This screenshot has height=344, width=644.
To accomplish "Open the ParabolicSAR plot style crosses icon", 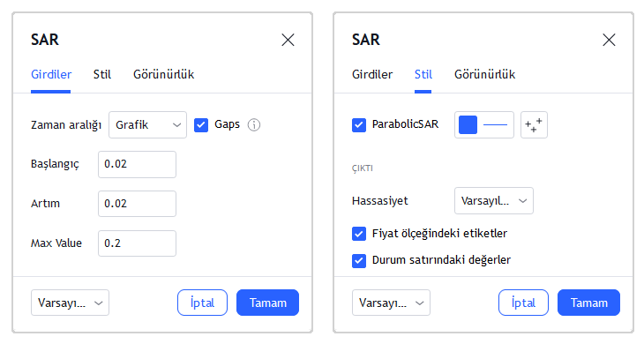I will pyautogui.click(x=534, y=124).
